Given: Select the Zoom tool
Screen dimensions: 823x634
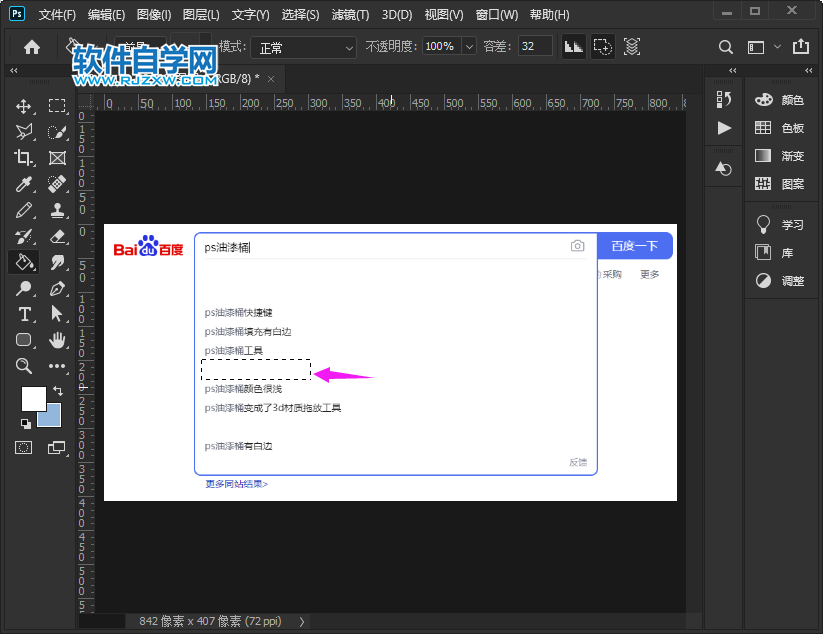Looking at the screenshot, I should (23, 365).
